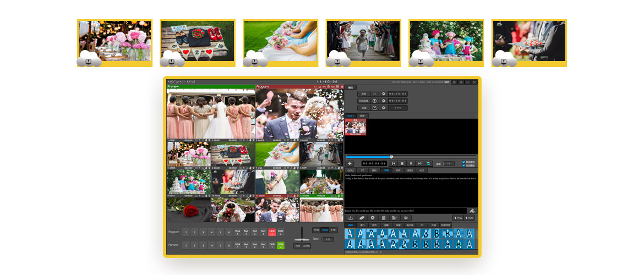Open the transition Time 1.0s field

328,239
